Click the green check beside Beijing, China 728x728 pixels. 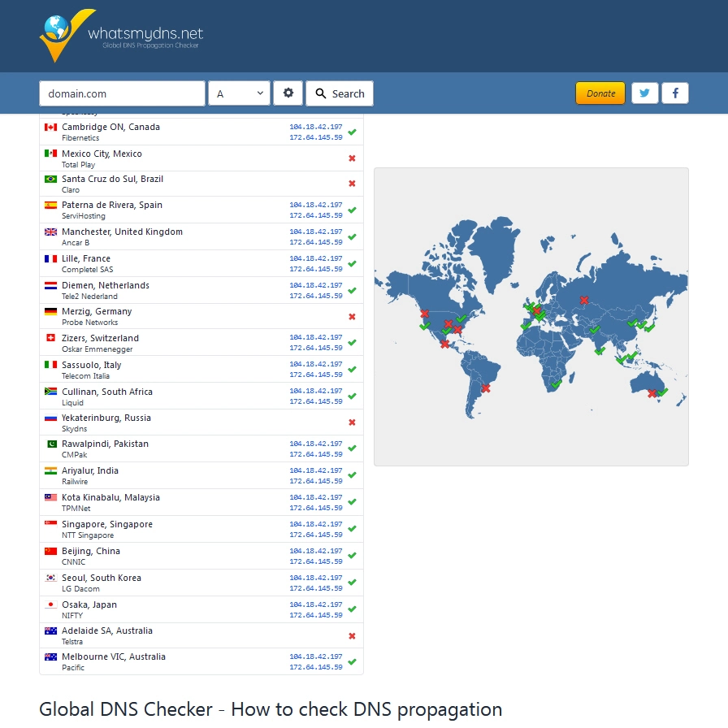351,556
